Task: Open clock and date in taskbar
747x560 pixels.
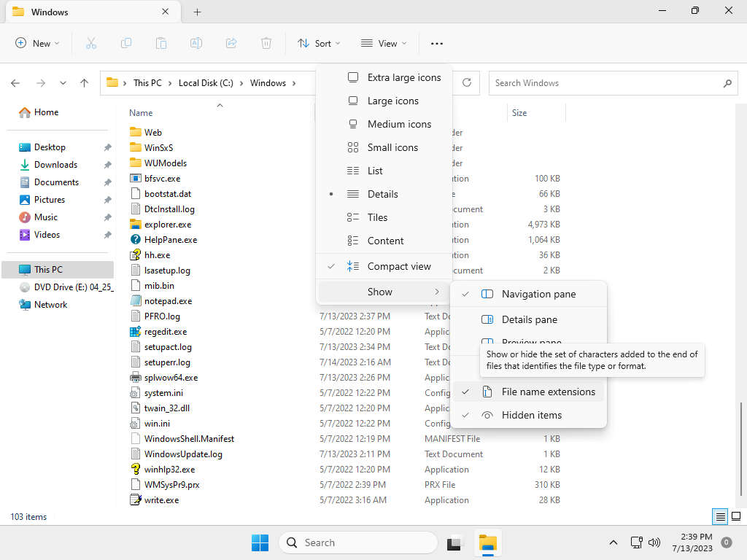Action: point(692,542)
